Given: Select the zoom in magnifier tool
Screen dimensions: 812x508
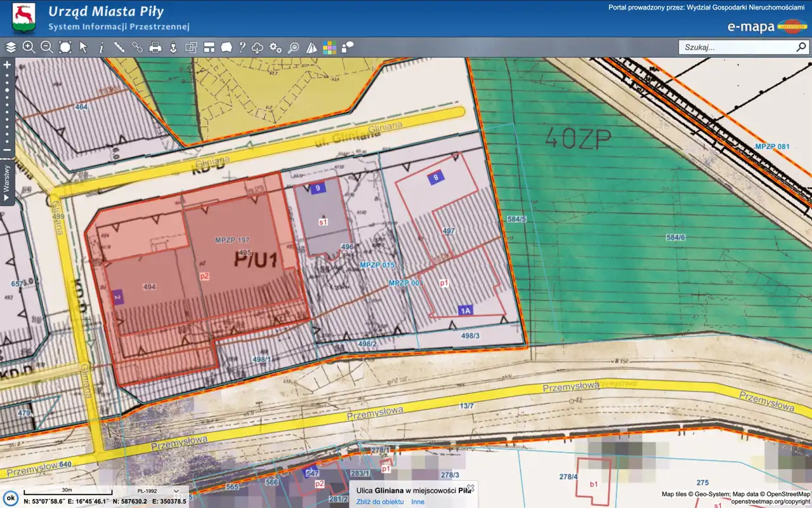Looking at the screenshot, I should tap(29, 47).
